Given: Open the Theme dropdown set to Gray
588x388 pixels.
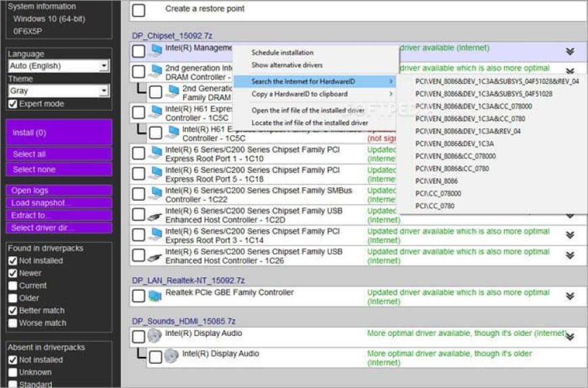Looking at the screenshot, I should tap(59, 91).
